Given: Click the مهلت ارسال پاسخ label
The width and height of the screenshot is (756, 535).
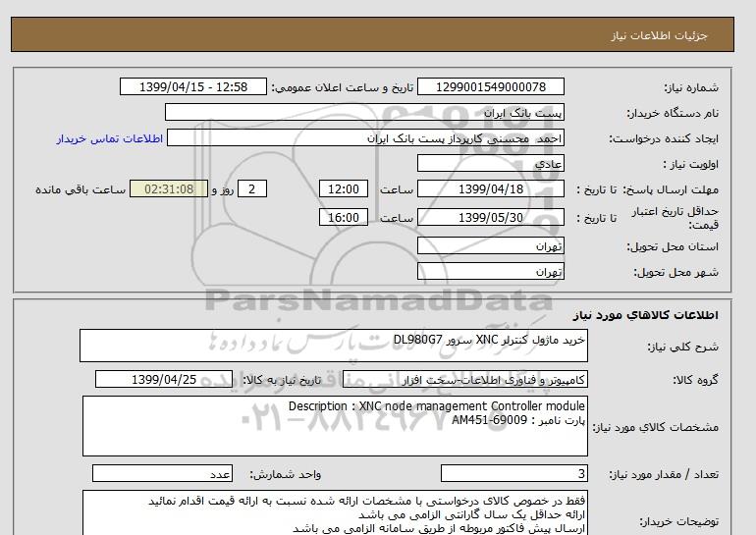Looking at the screenshot, I should [671, 189].
